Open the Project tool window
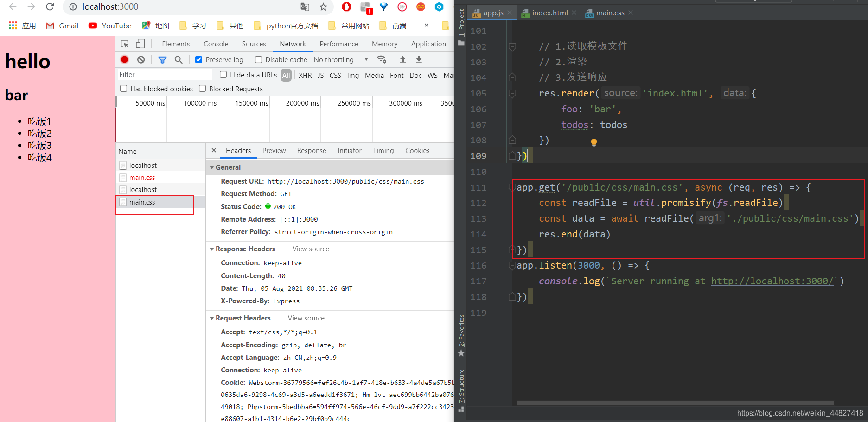 click(x=461, y=27)
